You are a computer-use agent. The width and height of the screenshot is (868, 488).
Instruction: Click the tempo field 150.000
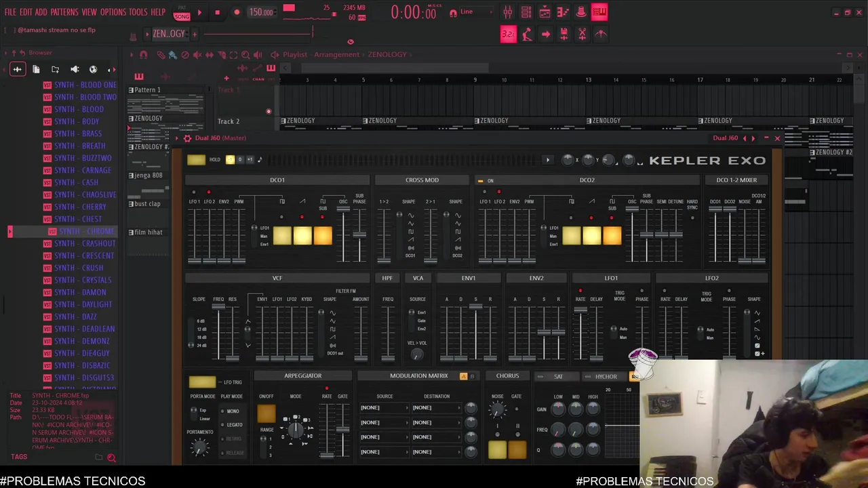pos(261,12)
